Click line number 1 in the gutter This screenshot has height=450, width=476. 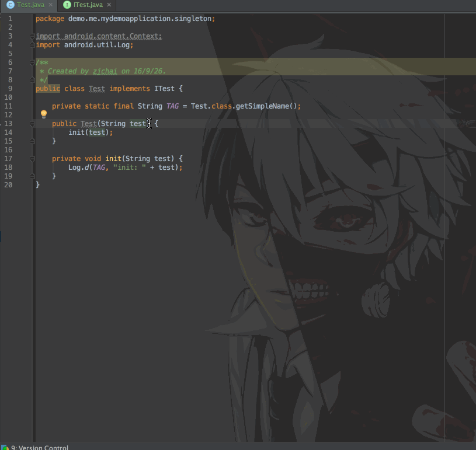[10, 19]
